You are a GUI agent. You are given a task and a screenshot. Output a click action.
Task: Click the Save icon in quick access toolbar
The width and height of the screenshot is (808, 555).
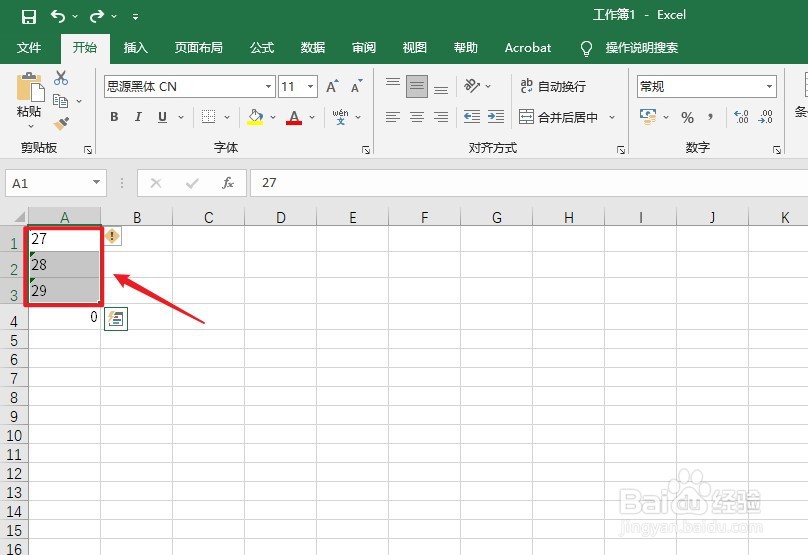pyautogui.click(x=29, y=16)
